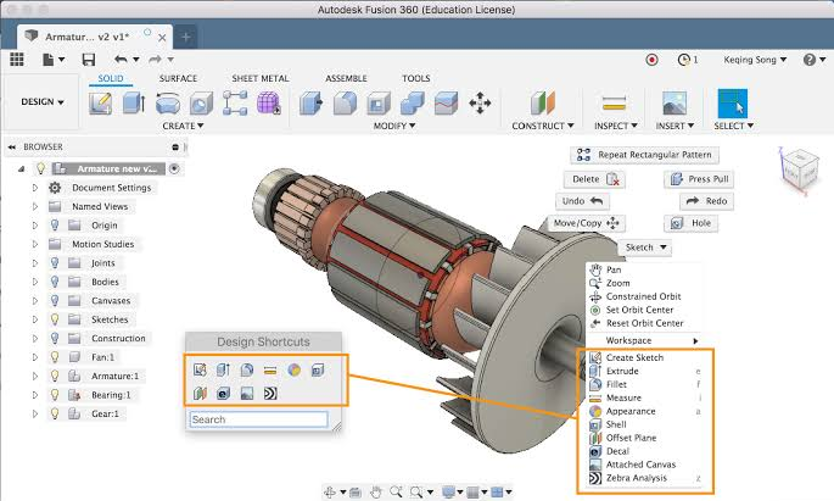Toggle visibility bulb for Gear:1 component
Screen dimensions: 834x501
point(54,413)
